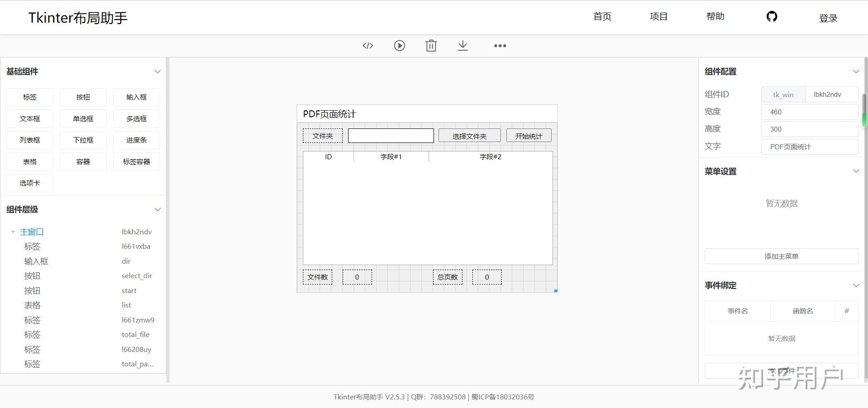Edit the 宽度 width input field

[x=809, y=112]
